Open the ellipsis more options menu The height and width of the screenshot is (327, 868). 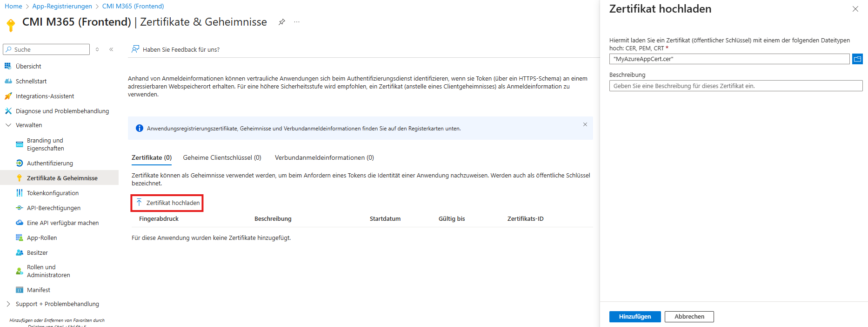(x=297, y=22)
